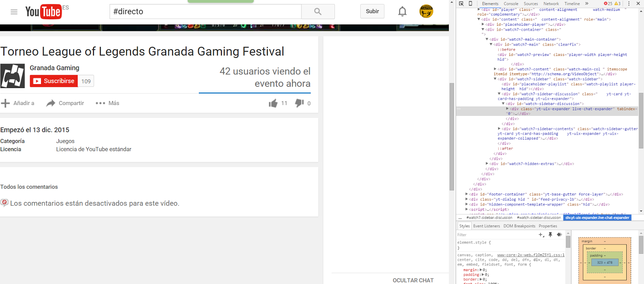Collapse the watch7-main-container div node
Image resolution: width=644 pixels, height=284 pixels.
click(x=487, y=39)
